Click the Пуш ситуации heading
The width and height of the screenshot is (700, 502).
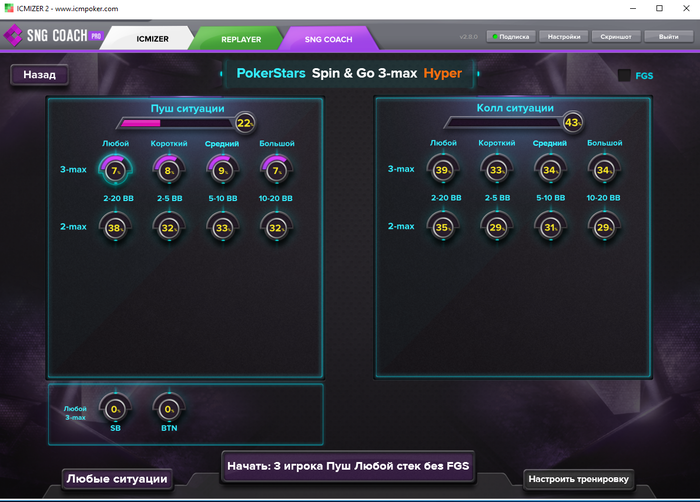coord(188,109)
